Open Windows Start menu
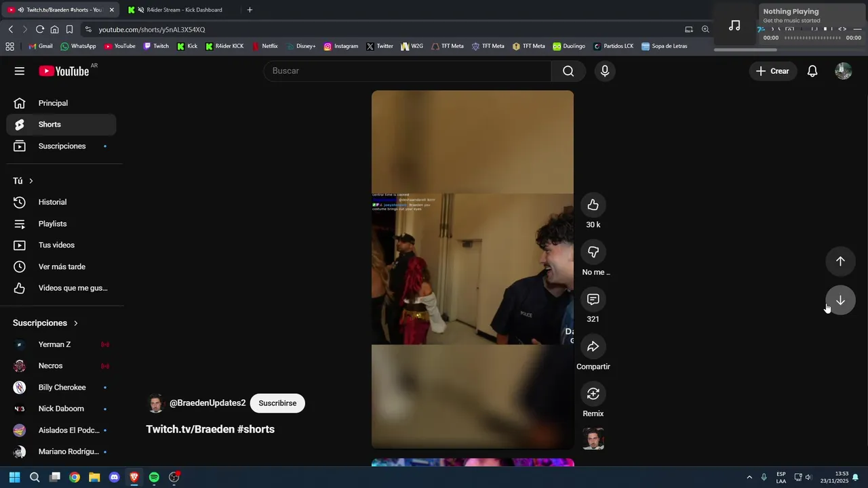868x488 pixels. point(14,477)
